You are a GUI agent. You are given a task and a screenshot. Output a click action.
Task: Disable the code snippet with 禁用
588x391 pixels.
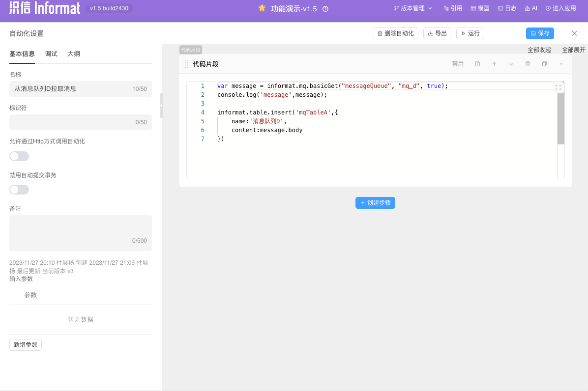pyautogui.click(x=458, y=63)
